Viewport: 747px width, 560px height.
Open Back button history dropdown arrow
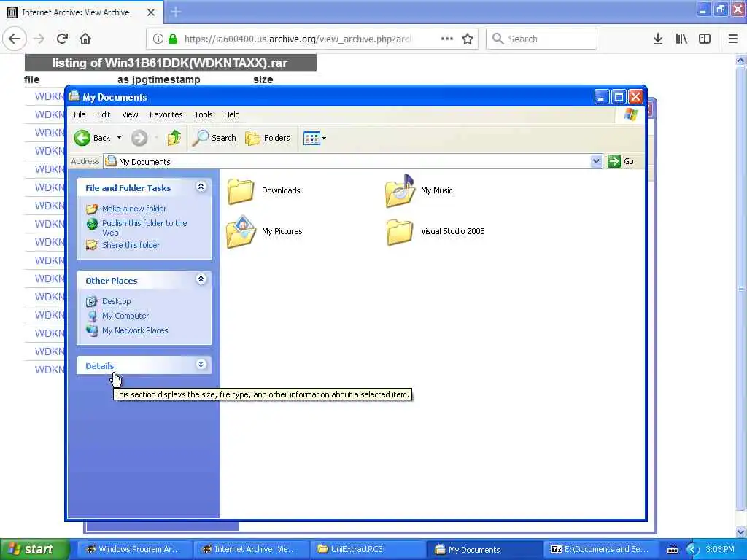click(119, 138)
